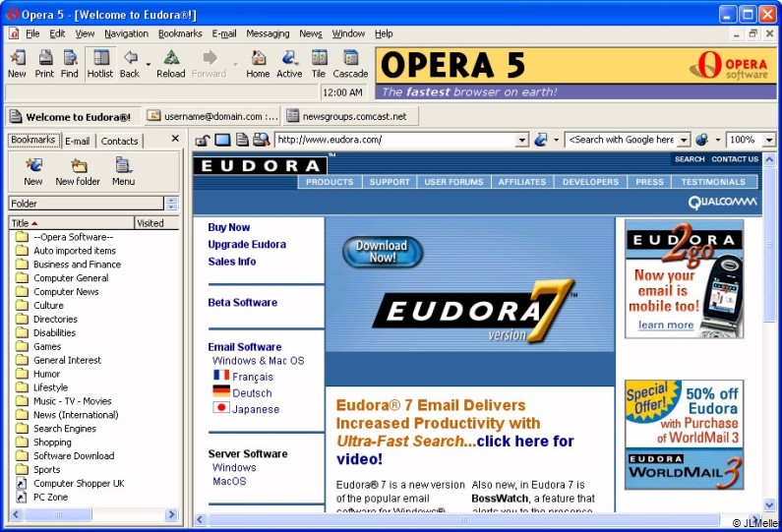Open the Google search field dropdown arrow
The height and width of the screenshot is (532, 782).
pyautogui.click(x=685, y=140)
